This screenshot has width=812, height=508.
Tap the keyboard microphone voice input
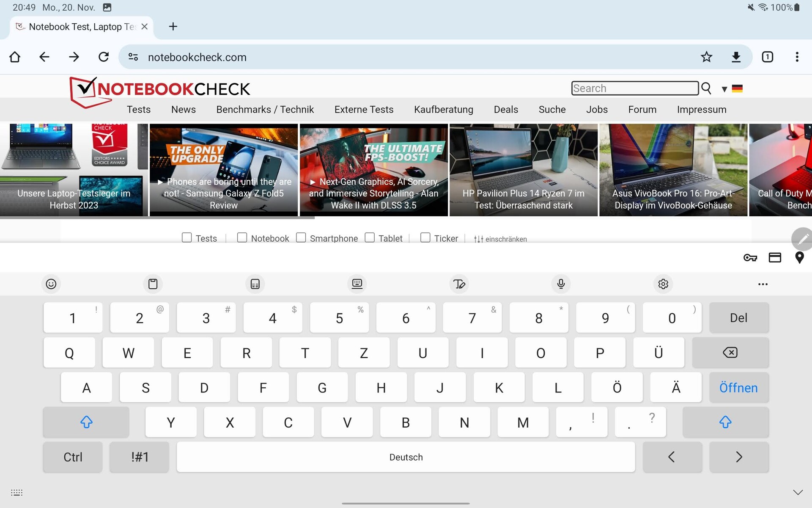click(x=561, y=284)
